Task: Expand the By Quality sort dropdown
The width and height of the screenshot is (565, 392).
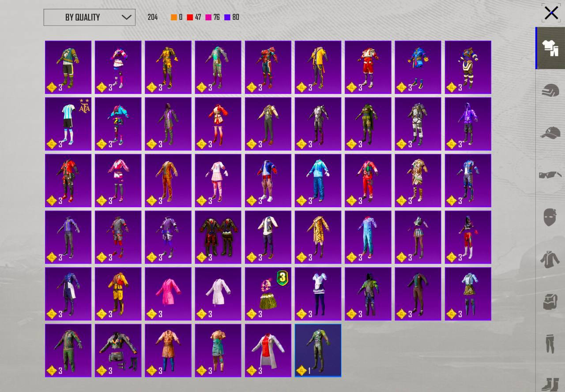Action: (90, 17)
